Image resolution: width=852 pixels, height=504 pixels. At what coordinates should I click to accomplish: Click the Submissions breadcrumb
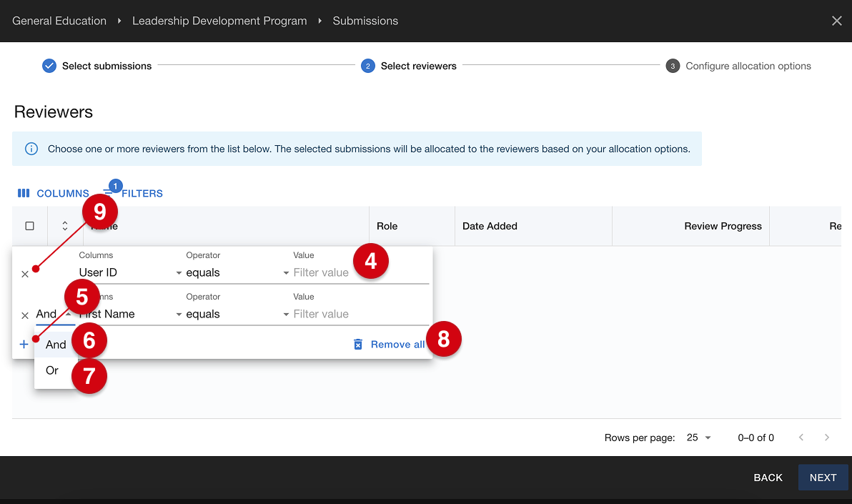pyautogui.click(x=365, y=21)
